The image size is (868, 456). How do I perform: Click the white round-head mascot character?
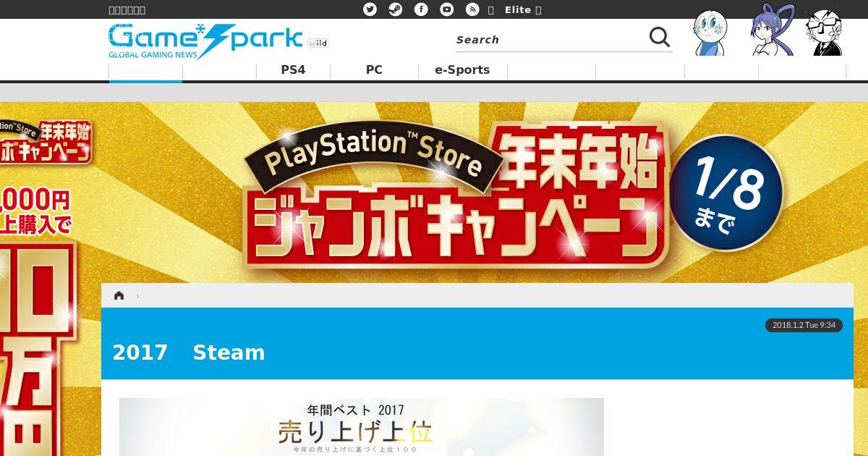[710, 33]
